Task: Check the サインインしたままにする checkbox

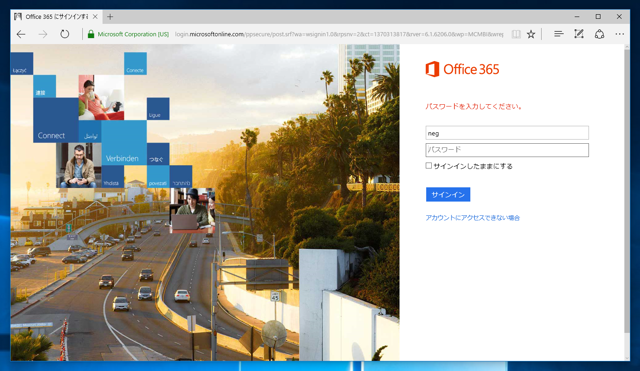Action: pyautogui.click(x=428, y=165)
